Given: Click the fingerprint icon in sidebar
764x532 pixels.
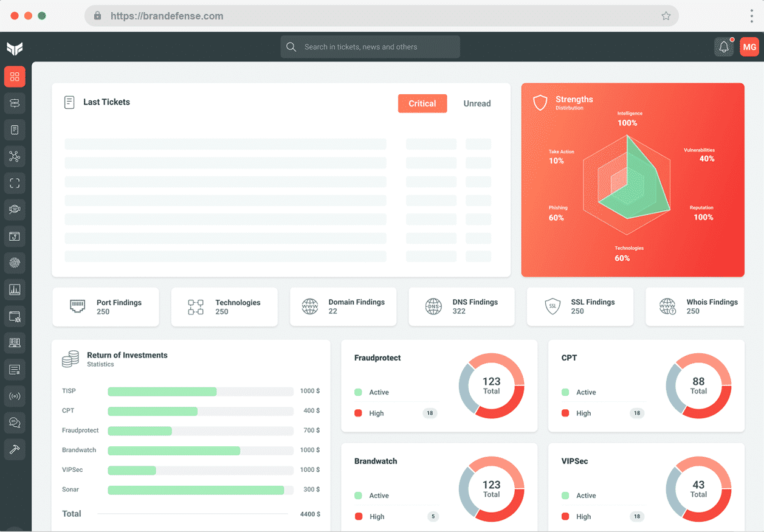Looking at the screenshot, I should click(x=15, y=263).
